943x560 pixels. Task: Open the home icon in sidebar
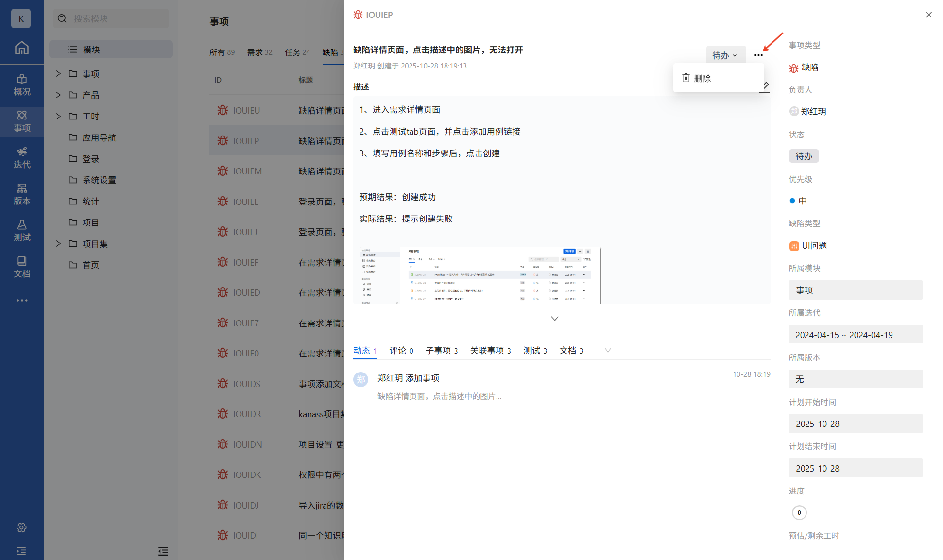[22, 48]
